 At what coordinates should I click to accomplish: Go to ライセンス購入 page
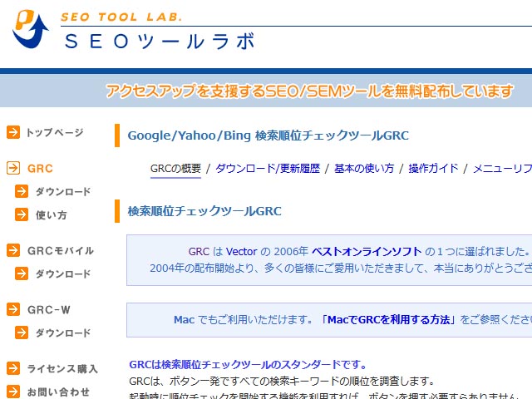(62, 368)
